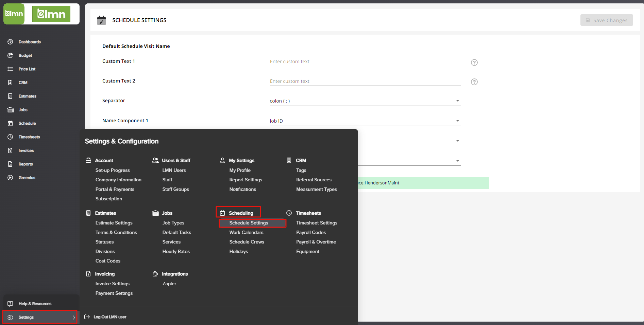Open Timesheet Settings menu item

[317, 223]
